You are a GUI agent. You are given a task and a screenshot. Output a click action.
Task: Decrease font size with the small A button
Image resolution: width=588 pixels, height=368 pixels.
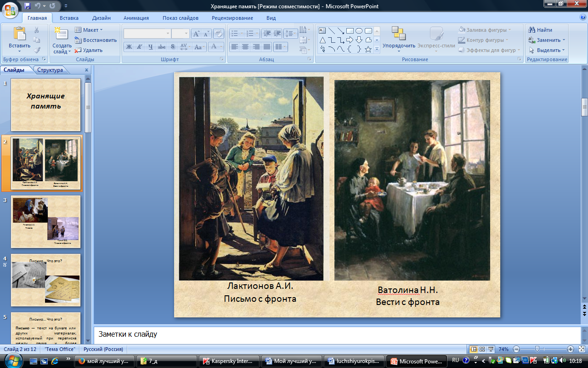(x=206, y=34)
